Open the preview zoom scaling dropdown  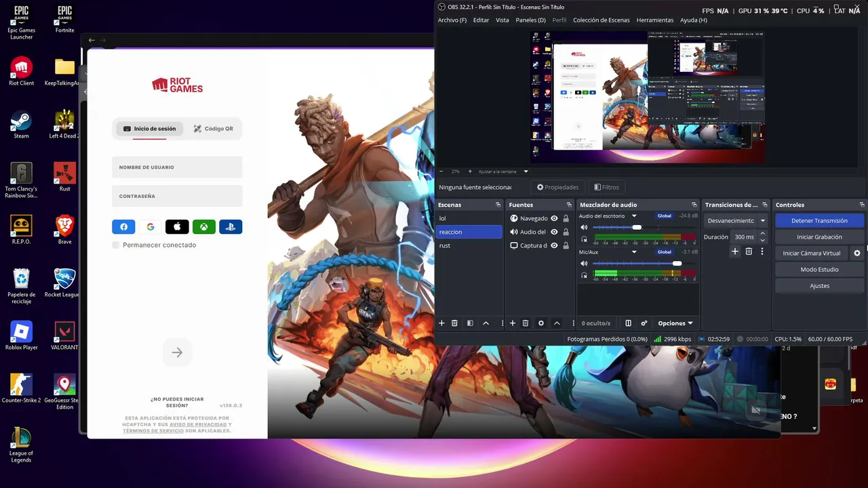click(x=526, y=171)
